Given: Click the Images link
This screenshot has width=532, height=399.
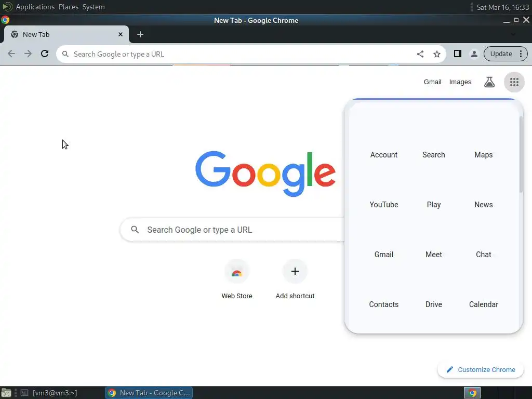Looking at the screenshot, I should point(460,82).
